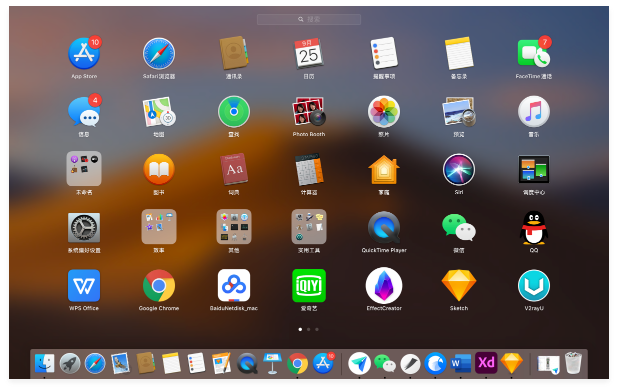Image resolution: width=618 pixels, height=391 pixels.
Task: Open the Maps (地图) app
Action: [159, 112]
